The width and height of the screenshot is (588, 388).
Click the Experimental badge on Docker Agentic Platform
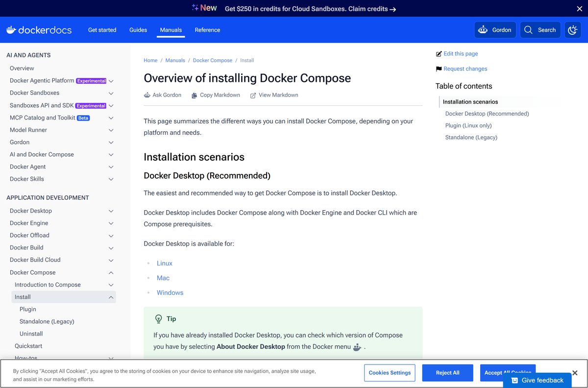[91, 81]
